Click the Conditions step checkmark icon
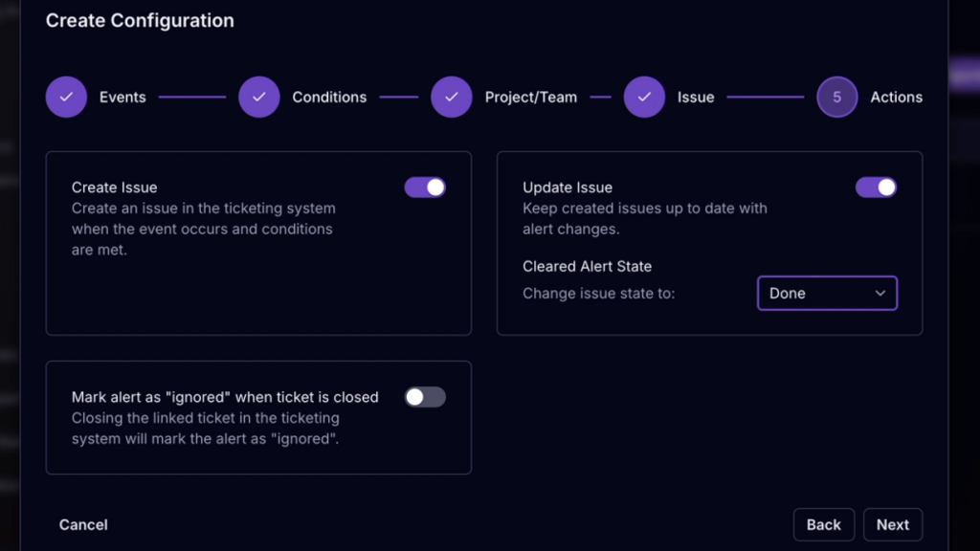The height and width of the screenshot is (551, 980). pos(258,97)
